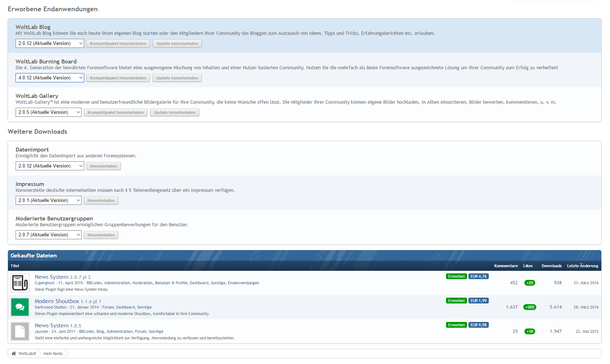Sort by Letzte Änderung column header
610x364 pixels.
pos(582,266)
